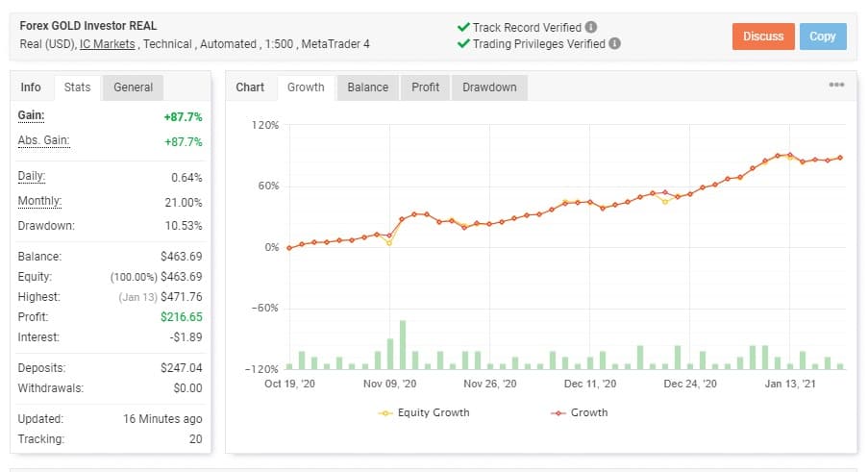
Task: Click the Monthly value 21.00%
Action: 184,203
